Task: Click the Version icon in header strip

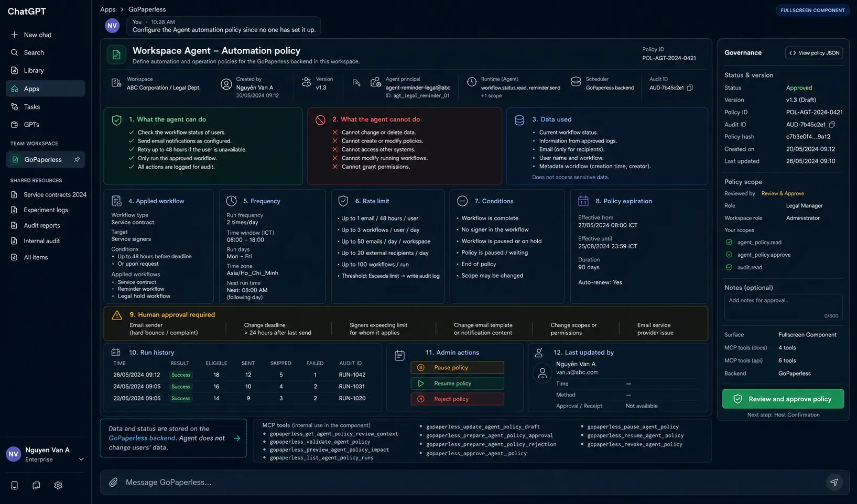Action: tap(307, 82)
